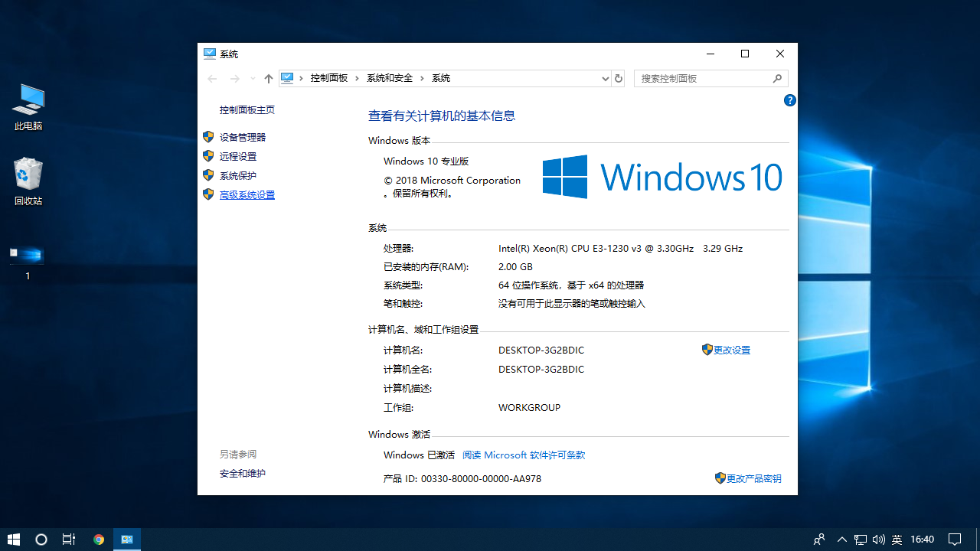Open the network tray icon

[x=861, y=540]
